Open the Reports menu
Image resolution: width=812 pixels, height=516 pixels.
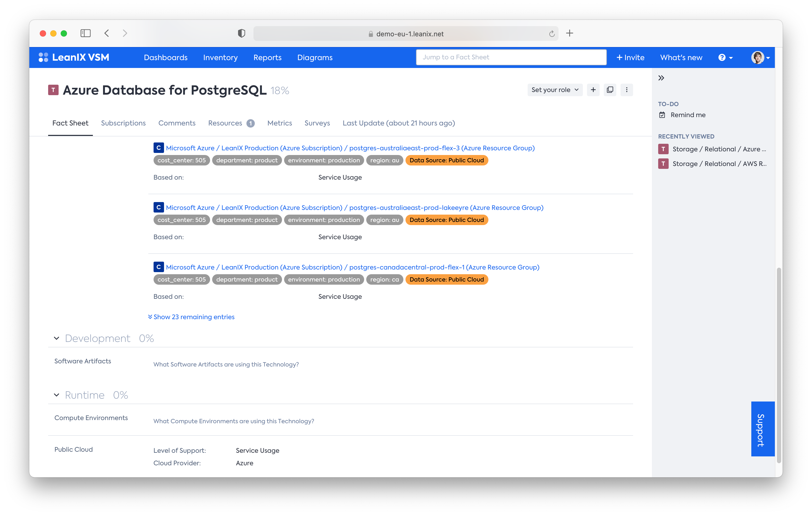267,58
